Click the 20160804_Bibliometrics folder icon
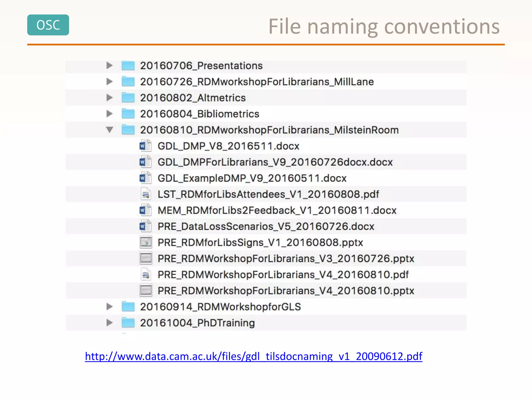Viewport: 532px width, 399px height. [x=128, y=114]
